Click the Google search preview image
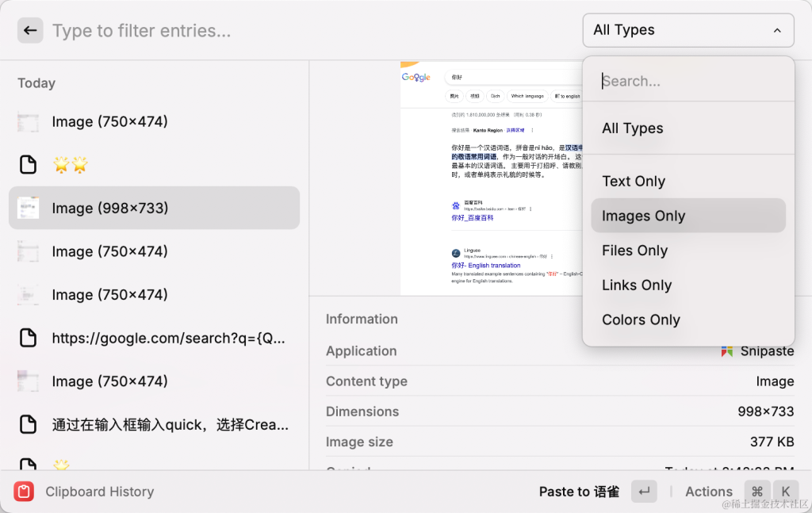 pos(492,178)
